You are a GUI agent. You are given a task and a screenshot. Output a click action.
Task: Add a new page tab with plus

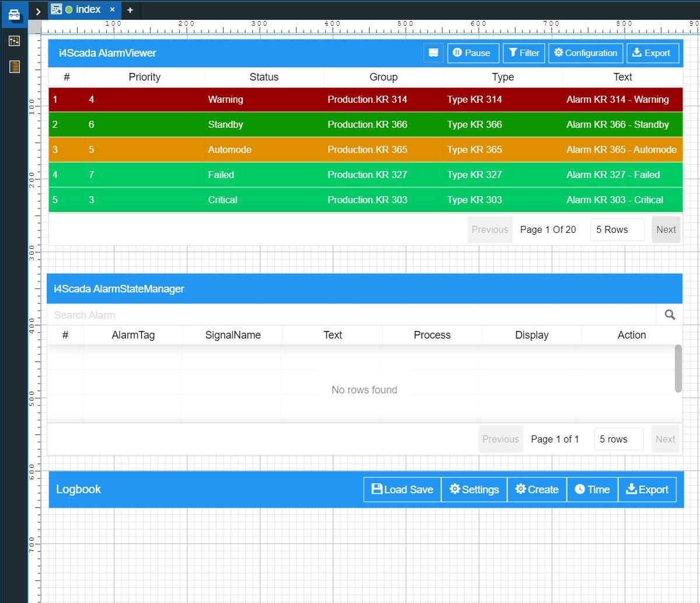pos(130,10)
